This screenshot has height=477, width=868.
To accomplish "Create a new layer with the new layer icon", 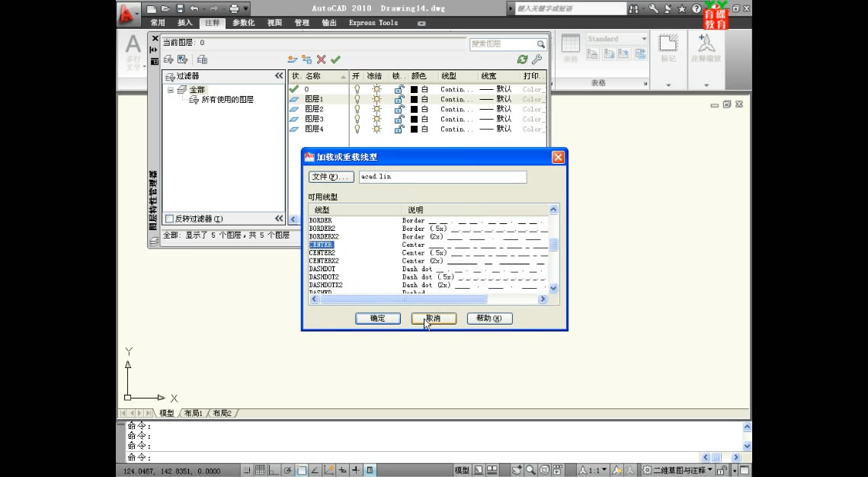I will coord(293,59).
